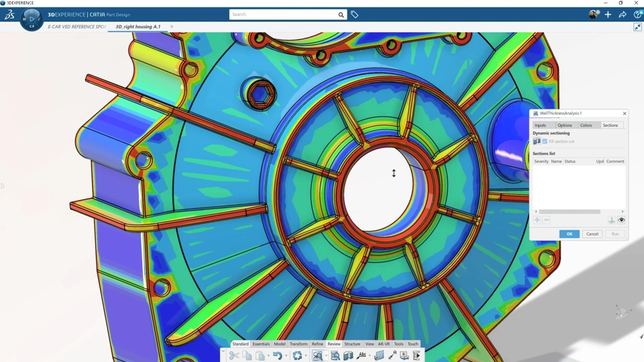Select the Sections tab in dialog
Viewport: 644px width, 362px height.
pyautogui.click(x=610, y=125)
